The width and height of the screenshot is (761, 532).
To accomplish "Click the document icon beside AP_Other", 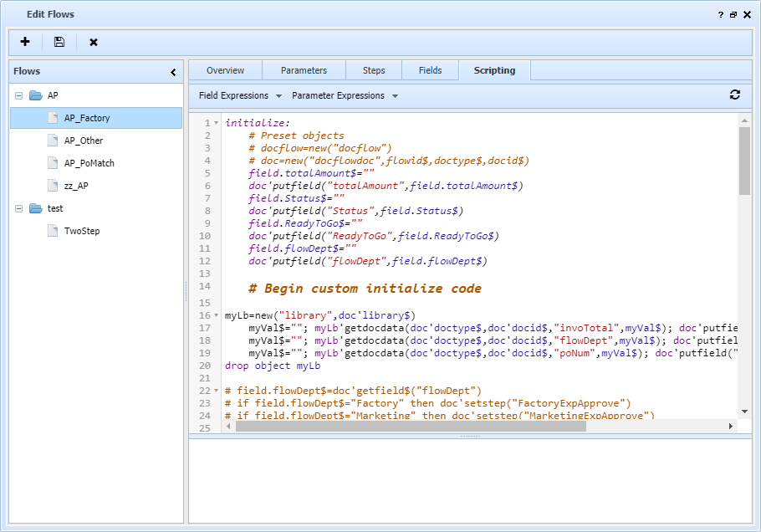I will [52, 140].
